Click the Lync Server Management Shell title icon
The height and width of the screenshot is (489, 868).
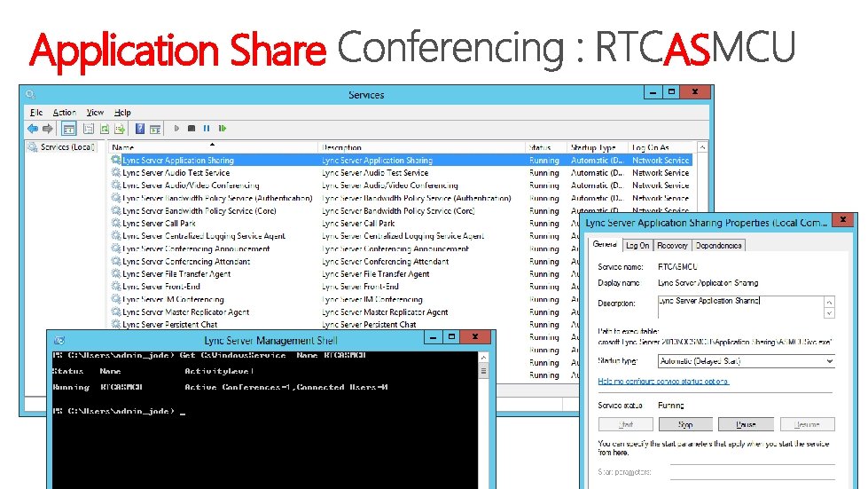tap(59, 340)
